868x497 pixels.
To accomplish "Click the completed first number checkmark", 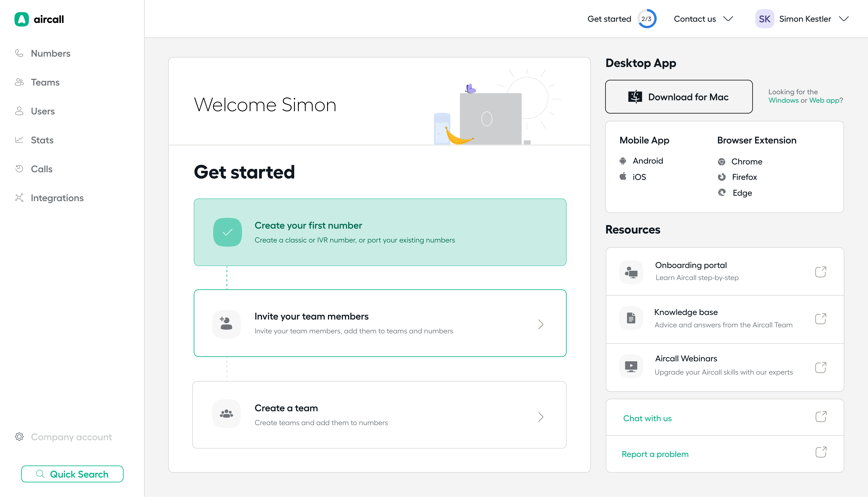I will pos(227,232).
